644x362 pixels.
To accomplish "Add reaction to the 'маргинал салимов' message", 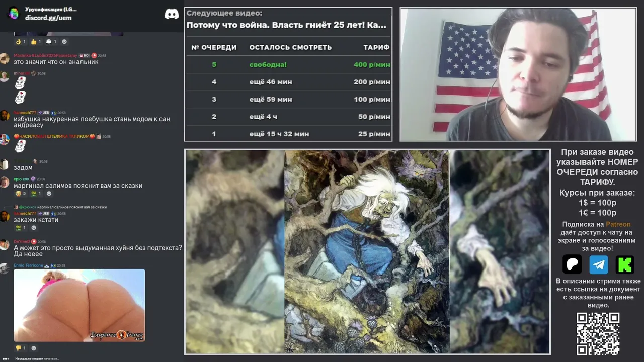I will (49, 194).
